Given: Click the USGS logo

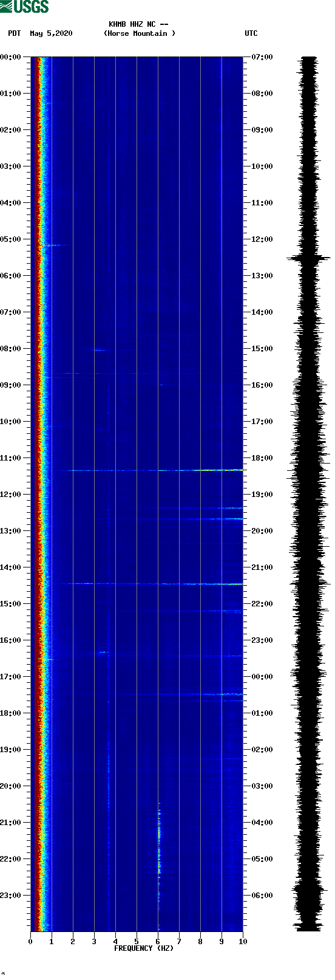Looking at the screenshot, I should click(x=24, y=7).
